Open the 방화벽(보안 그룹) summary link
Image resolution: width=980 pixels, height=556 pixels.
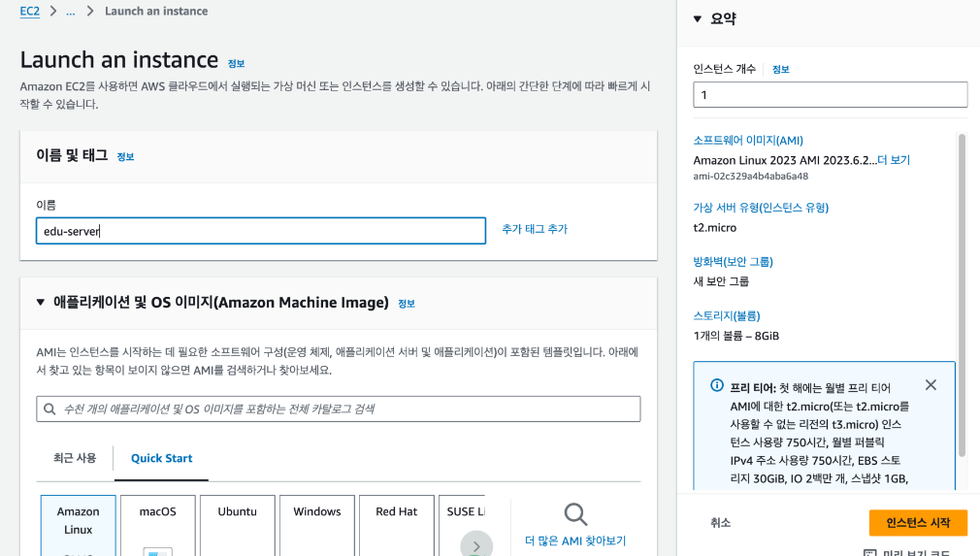point(734,262)
